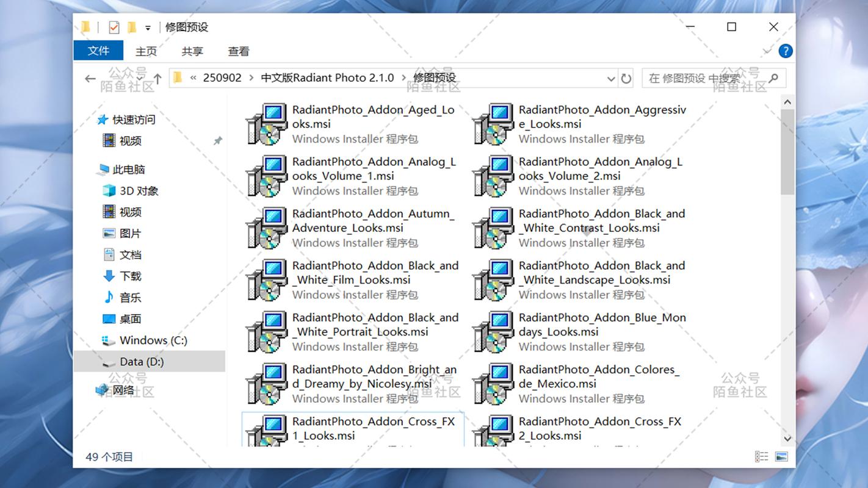Navigate to 中文版Radiant Photo 2.1.0 breadcrumb

tap(328, 78)
